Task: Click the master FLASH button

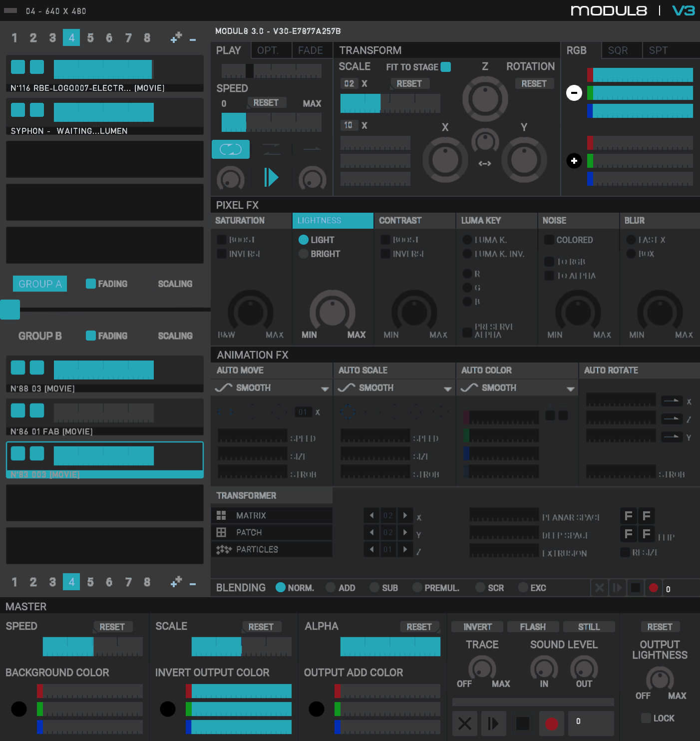Action: (533, 627)
